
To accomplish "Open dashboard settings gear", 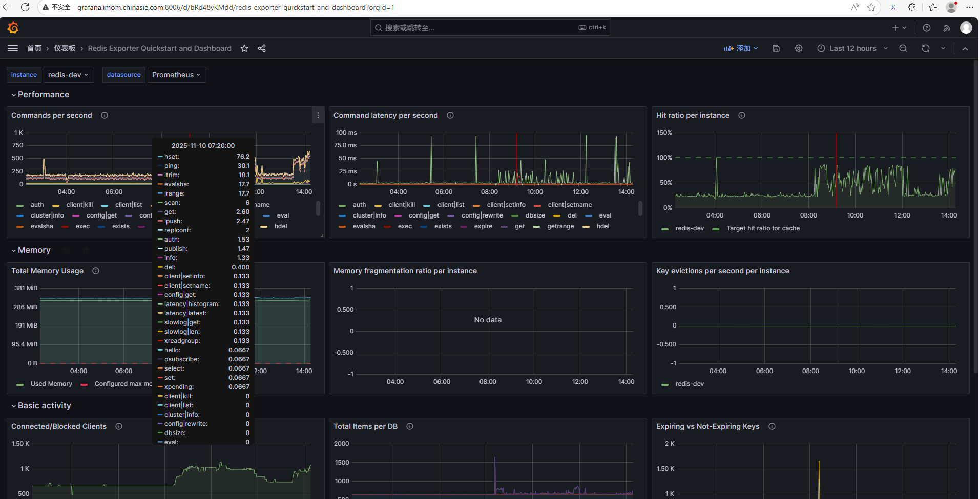I will coord(799,48).
